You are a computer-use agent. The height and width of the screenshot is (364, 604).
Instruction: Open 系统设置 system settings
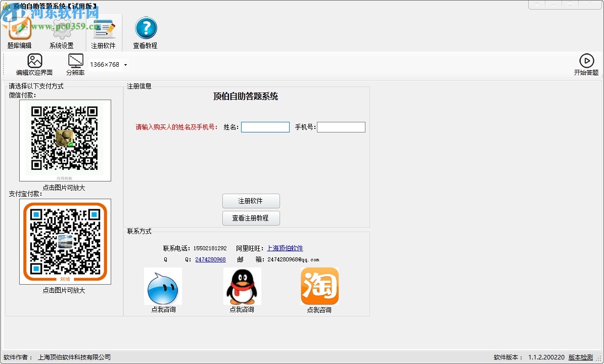[x=62, y=32]
